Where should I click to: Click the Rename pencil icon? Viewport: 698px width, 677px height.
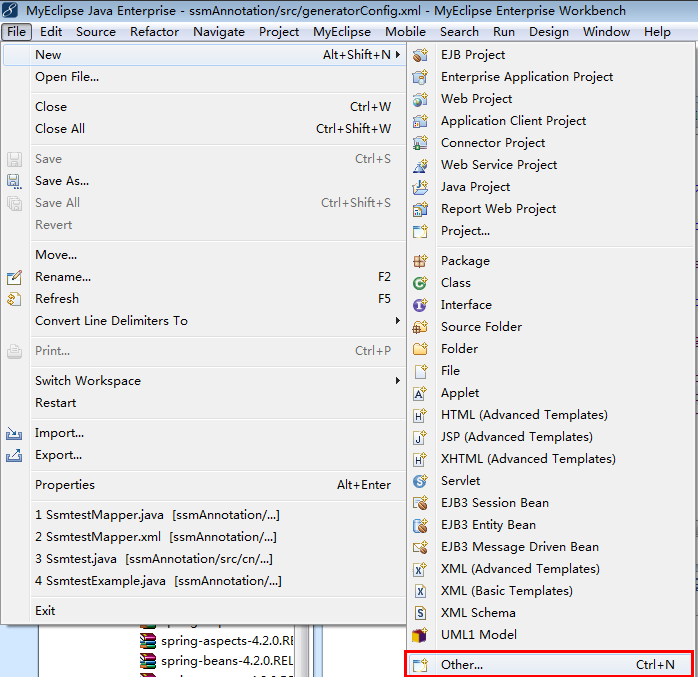(x=14, y=277)
